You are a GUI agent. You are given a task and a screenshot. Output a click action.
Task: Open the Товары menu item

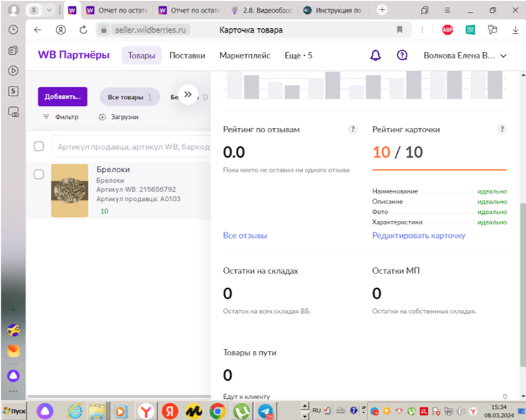point(142,56)
